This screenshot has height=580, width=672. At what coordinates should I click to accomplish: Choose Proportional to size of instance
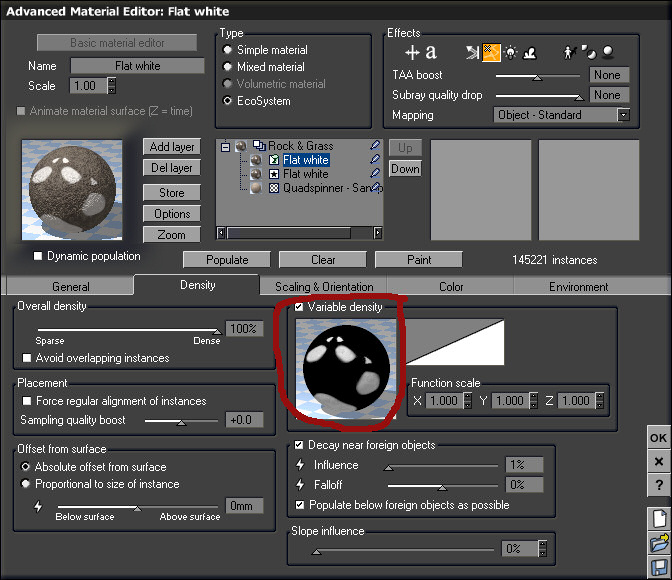pos(25,484)
